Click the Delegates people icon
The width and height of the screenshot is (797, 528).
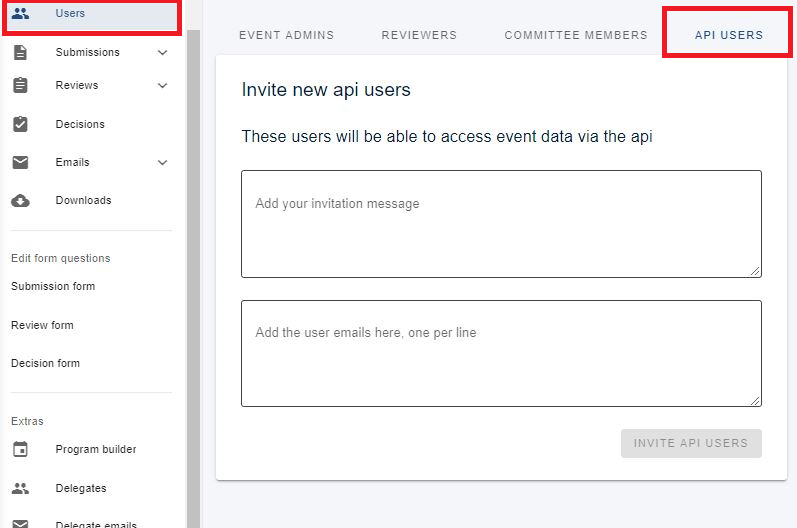click(x=20, y=488)
